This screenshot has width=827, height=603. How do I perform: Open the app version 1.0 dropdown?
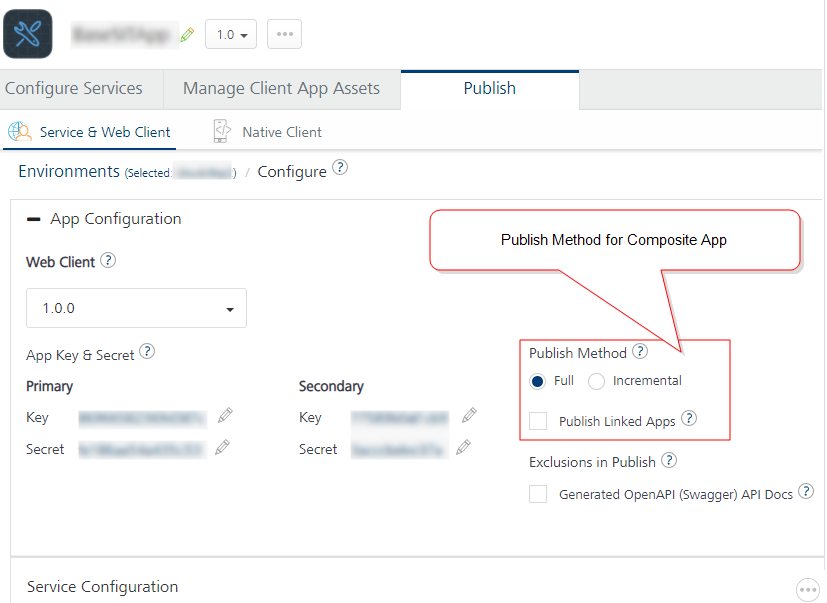pos(231,34)
